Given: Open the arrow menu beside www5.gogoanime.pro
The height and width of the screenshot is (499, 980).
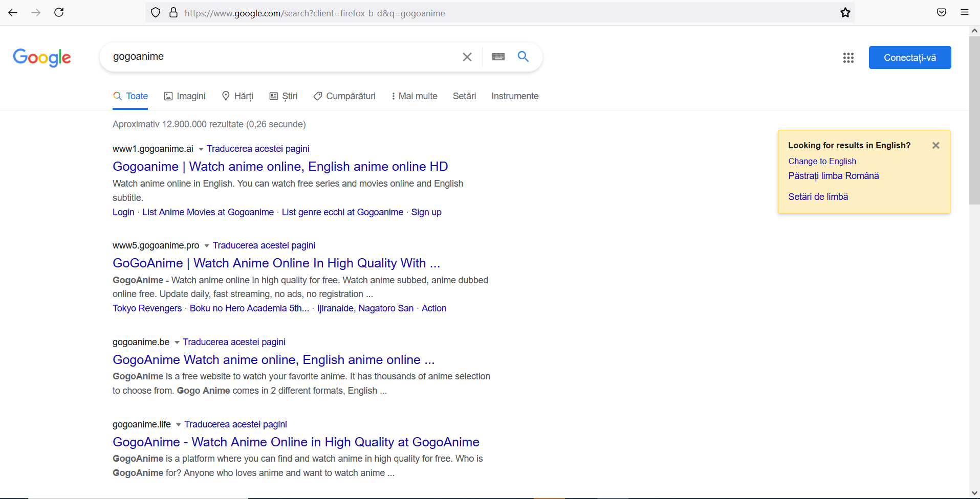Looking at the screenshot, I should coord(206,246).
